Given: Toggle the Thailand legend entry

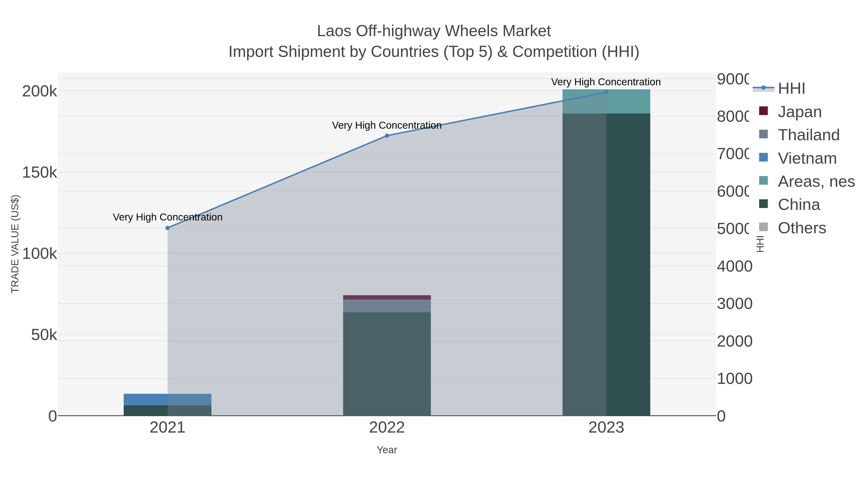Looking at the screenshot, I should (799, 135).
